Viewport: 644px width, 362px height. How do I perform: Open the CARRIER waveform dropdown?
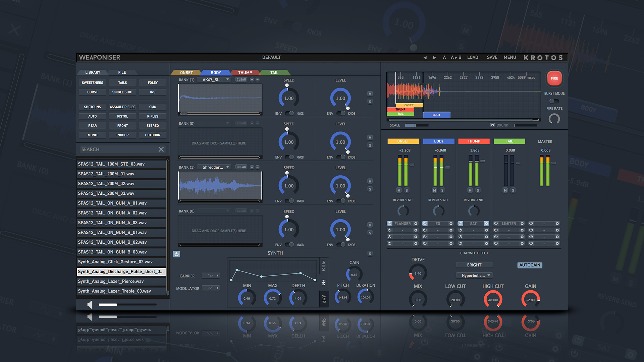click(x=211, y=276)
